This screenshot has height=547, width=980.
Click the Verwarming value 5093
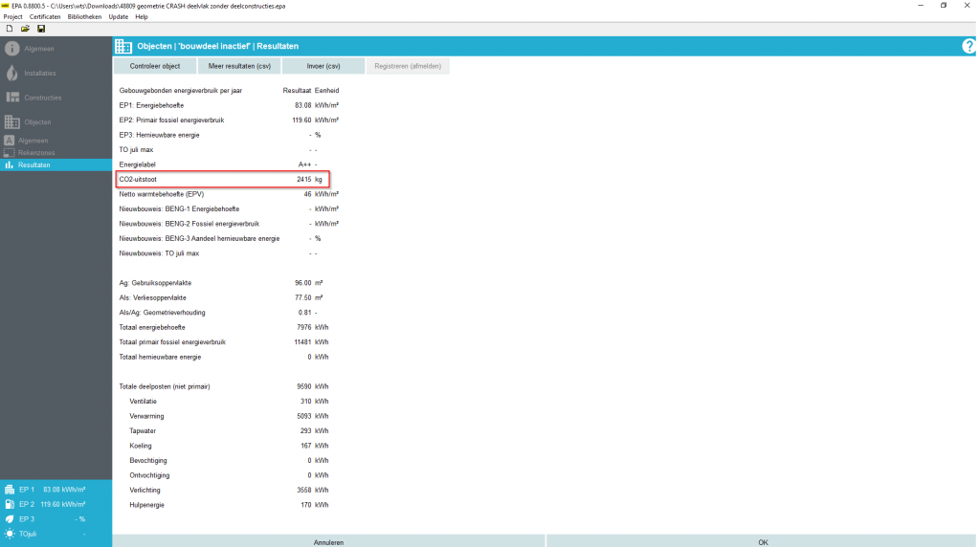(303, 417)
